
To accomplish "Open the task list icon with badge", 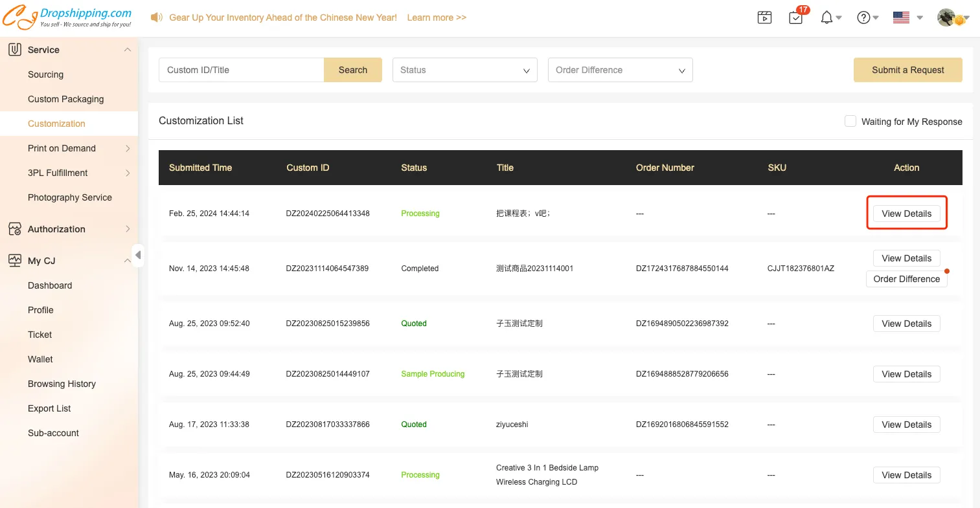I will 796,18.
